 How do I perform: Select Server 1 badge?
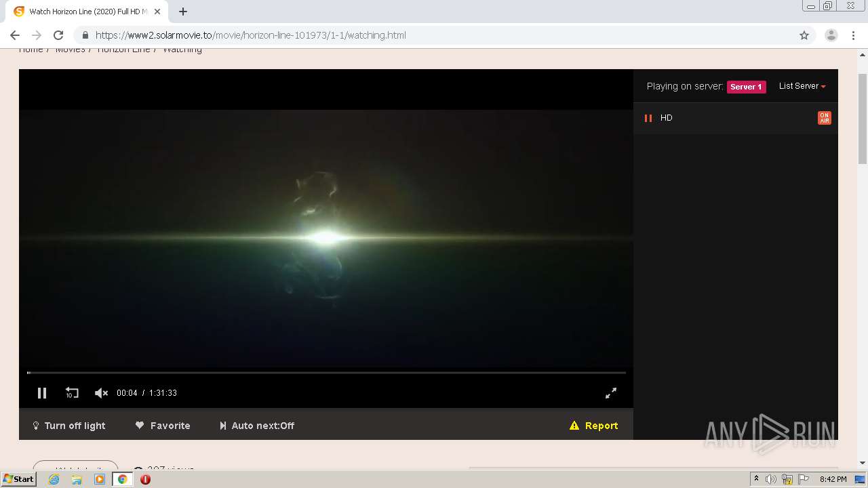746,87
